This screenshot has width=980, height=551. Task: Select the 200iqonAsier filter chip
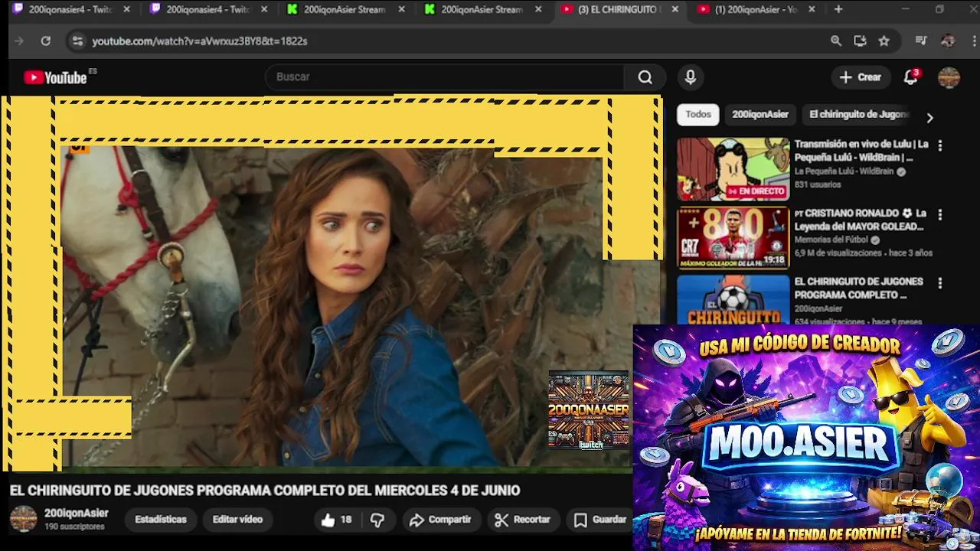click(760, 115)
